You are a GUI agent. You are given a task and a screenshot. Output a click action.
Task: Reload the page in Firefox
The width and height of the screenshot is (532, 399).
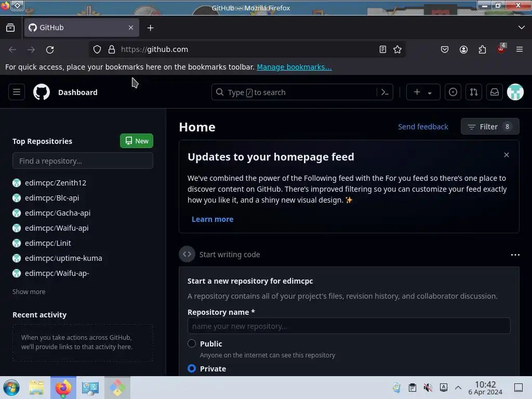coord(50,49)
